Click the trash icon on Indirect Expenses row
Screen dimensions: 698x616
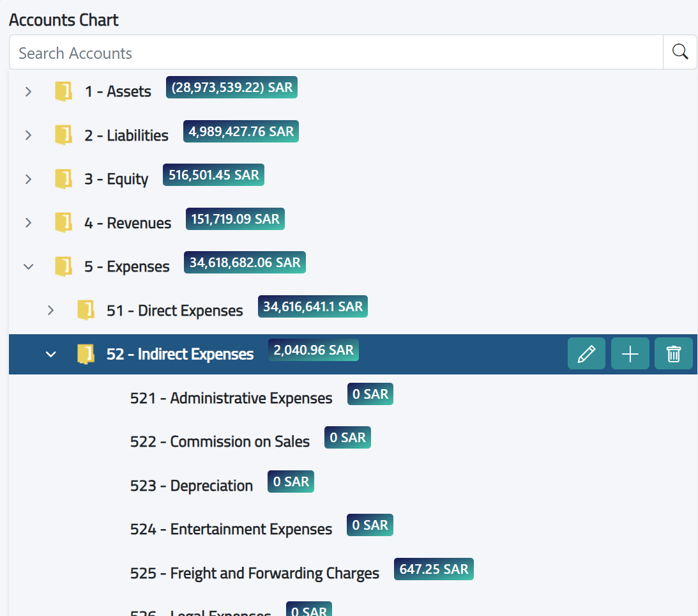673,353
